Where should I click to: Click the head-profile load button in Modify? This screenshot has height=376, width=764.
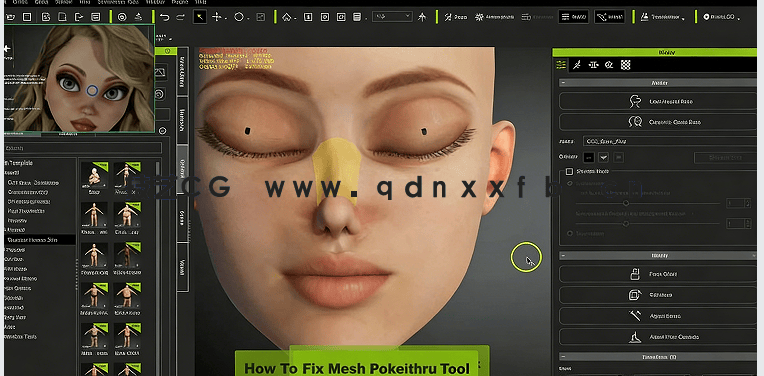(658, 101)
